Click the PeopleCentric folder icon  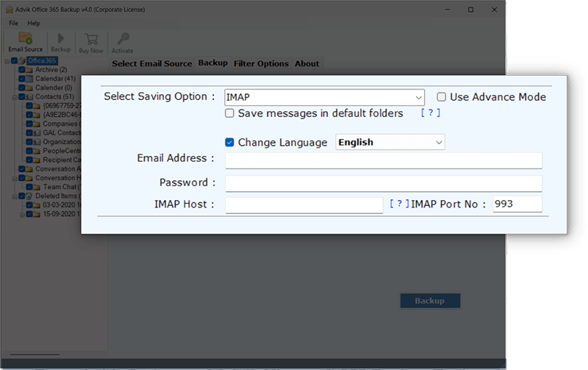pos(36,151)
